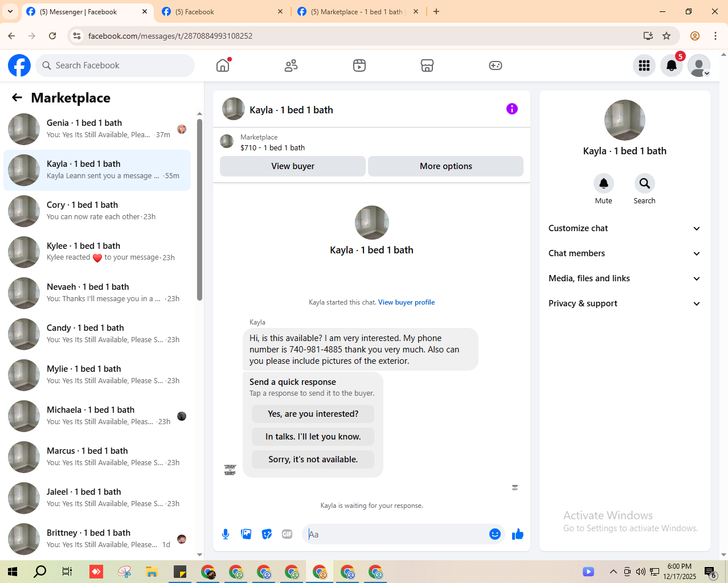This screenshot has width=728, height=583.
Task: Open a new browser tab
Action: (436, 11)
